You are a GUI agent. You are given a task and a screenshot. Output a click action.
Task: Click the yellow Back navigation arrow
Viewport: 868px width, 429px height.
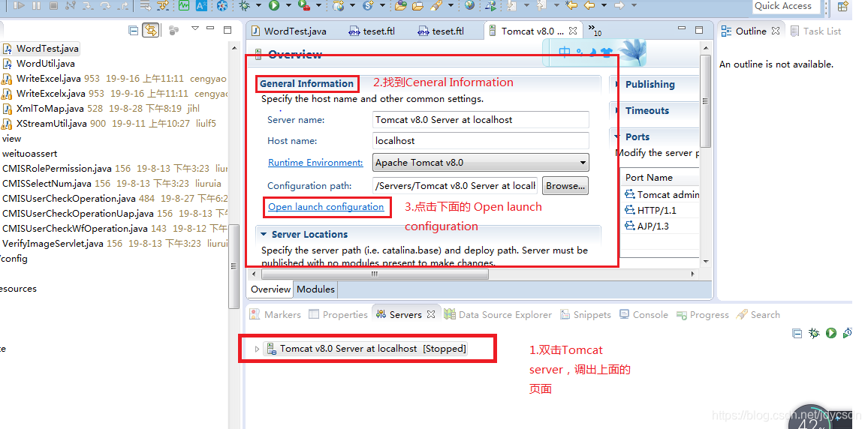pyautogui.click(x=589, y=5)
